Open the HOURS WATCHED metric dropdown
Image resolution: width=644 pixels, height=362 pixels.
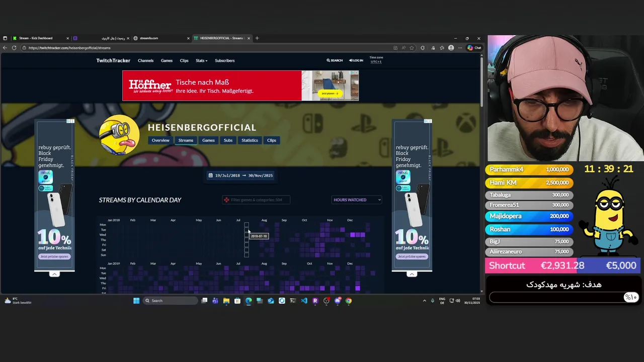click(357, 200)
